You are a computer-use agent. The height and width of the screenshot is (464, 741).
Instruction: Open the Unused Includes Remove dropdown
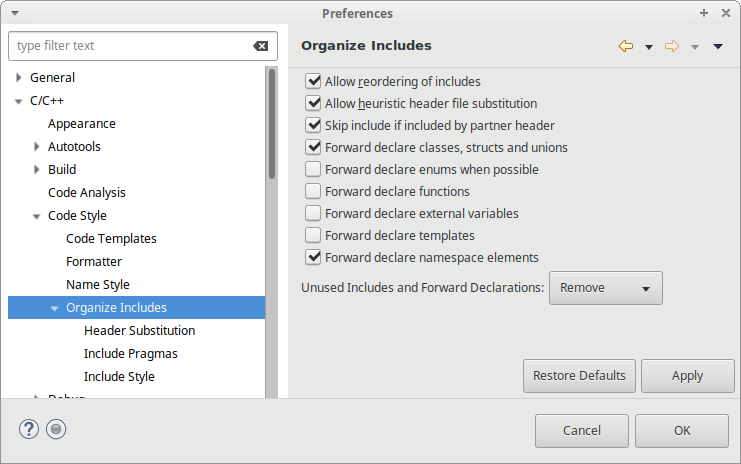(605, 288)
